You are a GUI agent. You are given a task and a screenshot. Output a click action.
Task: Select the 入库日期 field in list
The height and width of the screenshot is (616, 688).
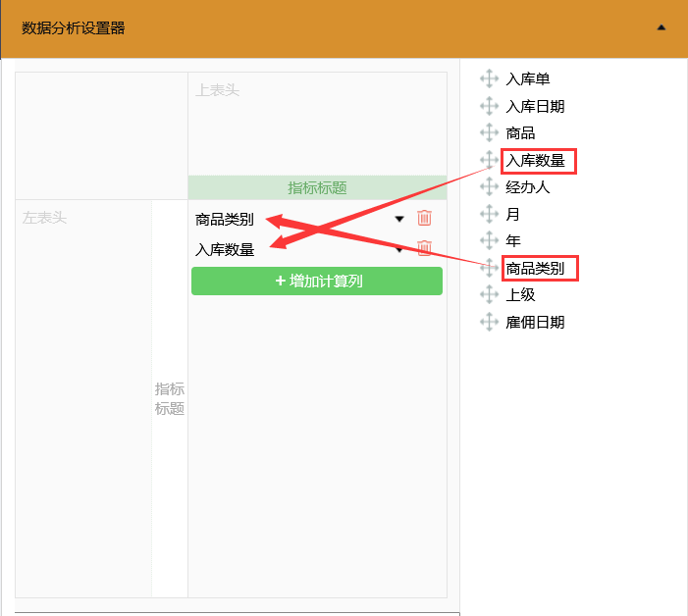click(x=535, y=106)
